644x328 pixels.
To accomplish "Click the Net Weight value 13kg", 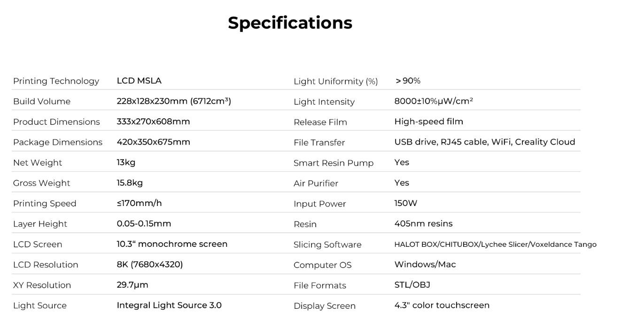I will 126,162.
